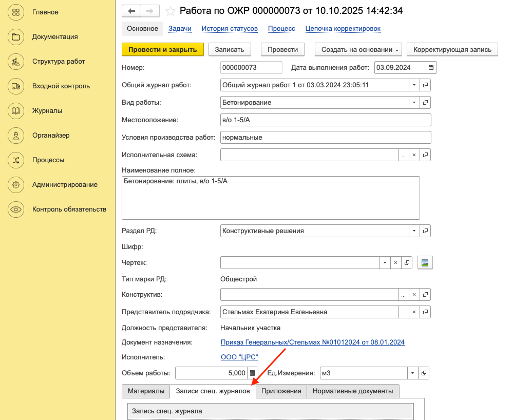Click Post and close button

point(163,49)
